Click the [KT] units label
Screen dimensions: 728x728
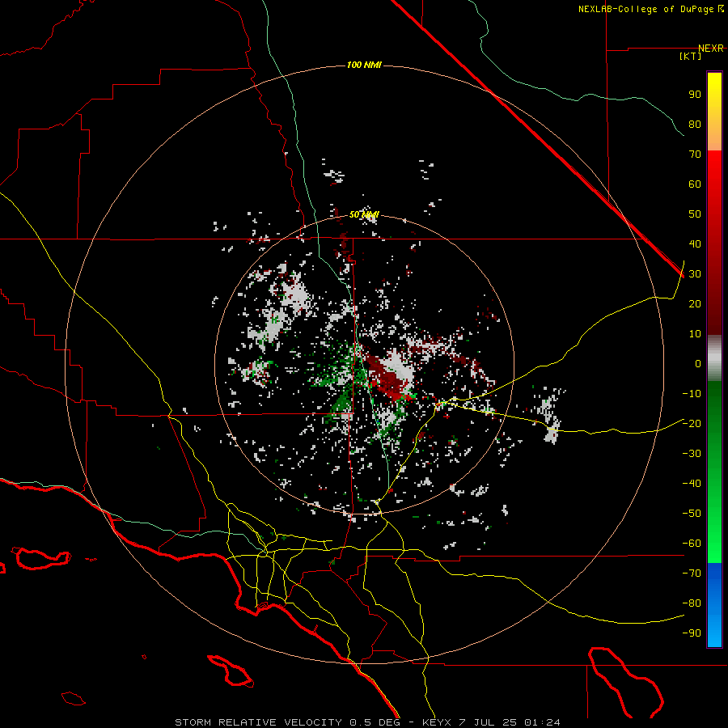691,56
